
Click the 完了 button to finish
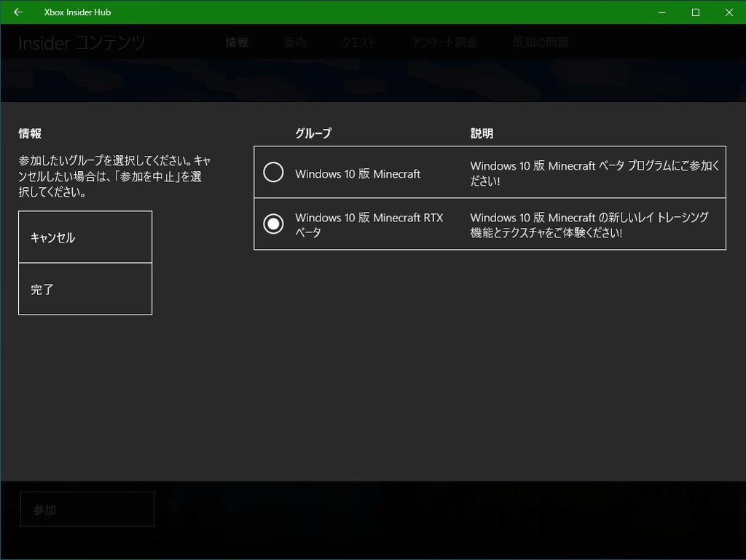[85, 288]
